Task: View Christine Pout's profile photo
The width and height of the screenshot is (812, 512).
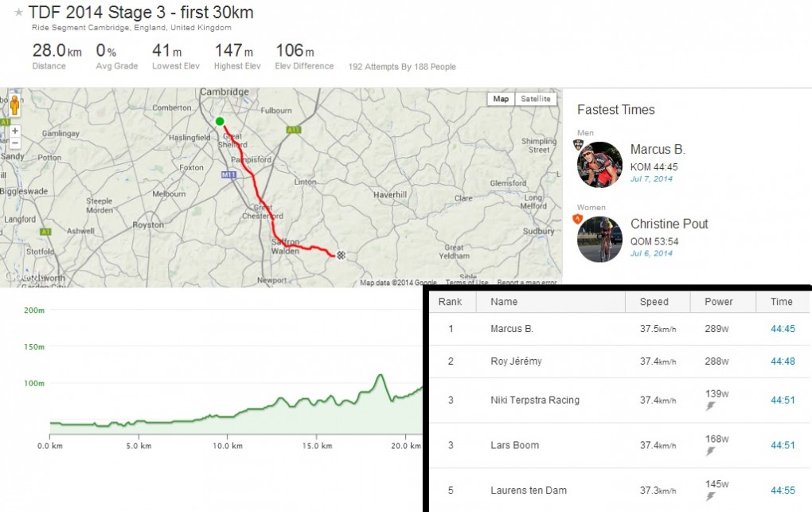Action: tap(599, 240)
